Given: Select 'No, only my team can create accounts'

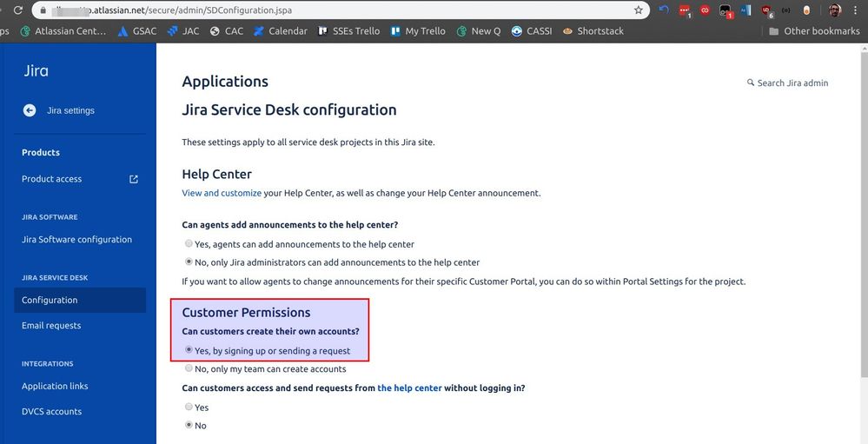Looking at the screenshot, I should coord(189,368).
